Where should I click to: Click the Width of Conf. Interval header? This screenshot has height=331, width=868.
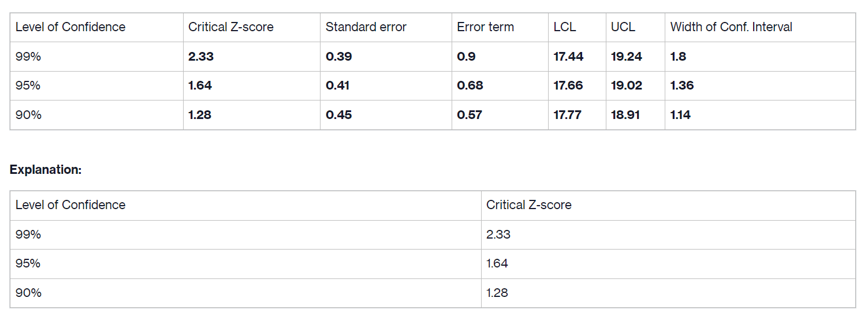[731, 27]
